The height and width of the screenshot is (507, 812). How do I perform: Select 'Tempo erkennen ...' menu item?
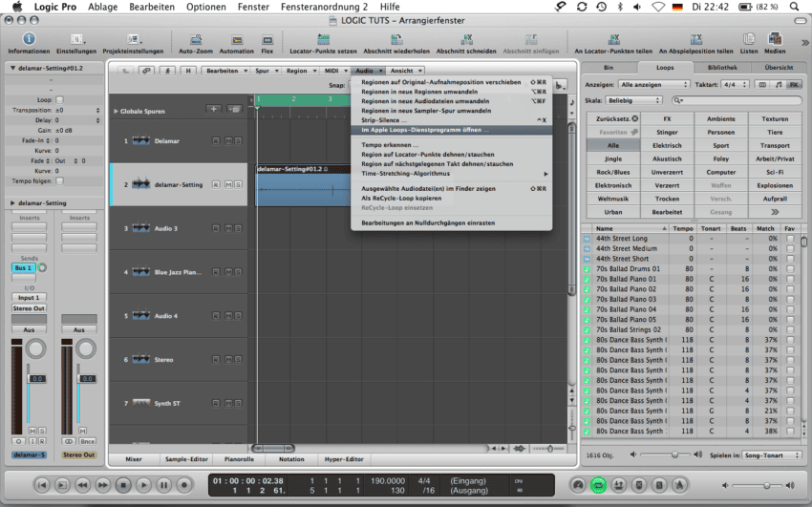[x=452, y=145]
